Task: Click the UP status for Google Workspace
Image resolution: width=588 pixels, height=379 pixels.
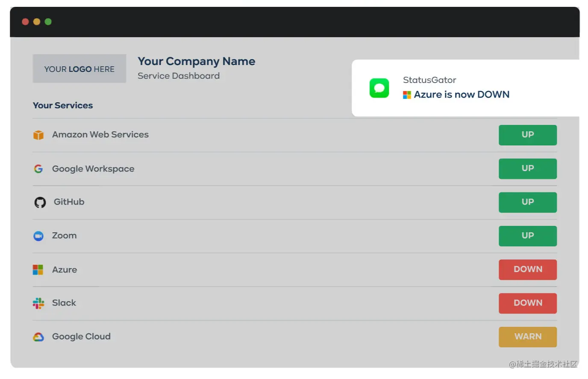Action: 528,169
